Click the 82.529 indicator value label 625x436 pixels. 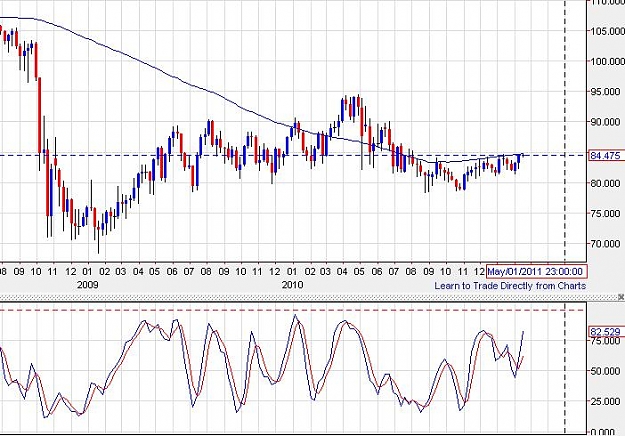[x=606, y=332]
